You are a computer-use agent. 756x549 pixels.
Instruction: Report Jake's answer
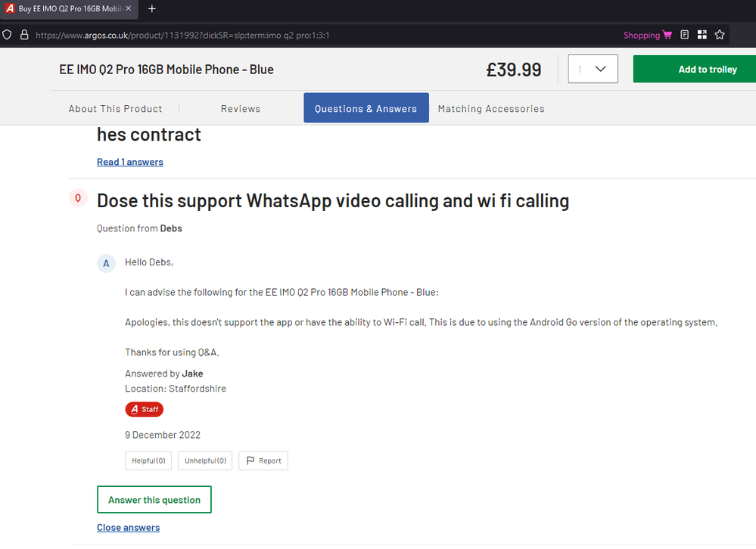click(263, 461)
